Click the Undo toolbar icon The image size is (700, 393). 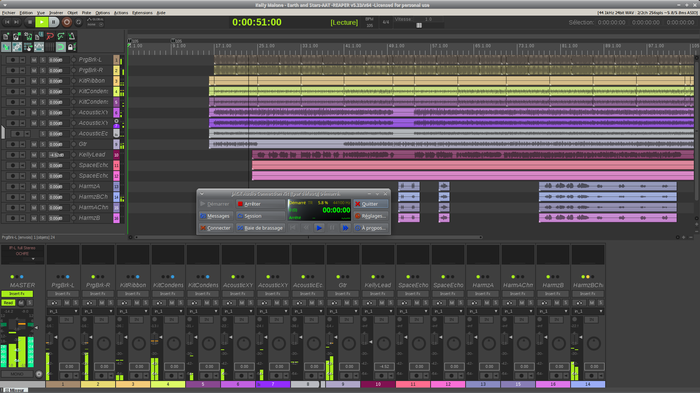tap(50, 36)
